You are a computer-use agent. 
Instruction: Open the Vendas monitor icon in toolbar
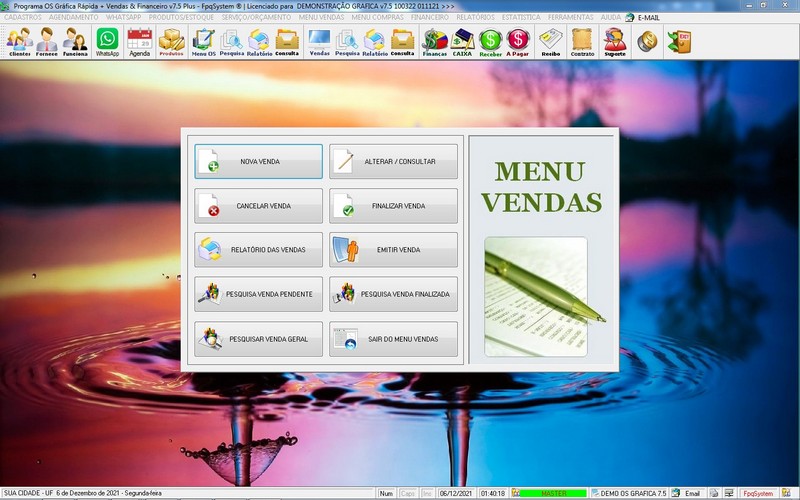click(319, 42)
